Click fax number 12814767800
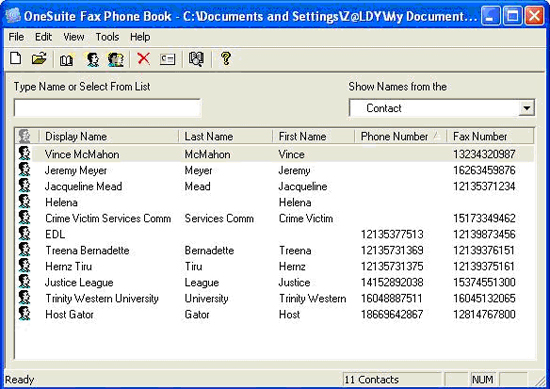550x389 pixels. 484,314
